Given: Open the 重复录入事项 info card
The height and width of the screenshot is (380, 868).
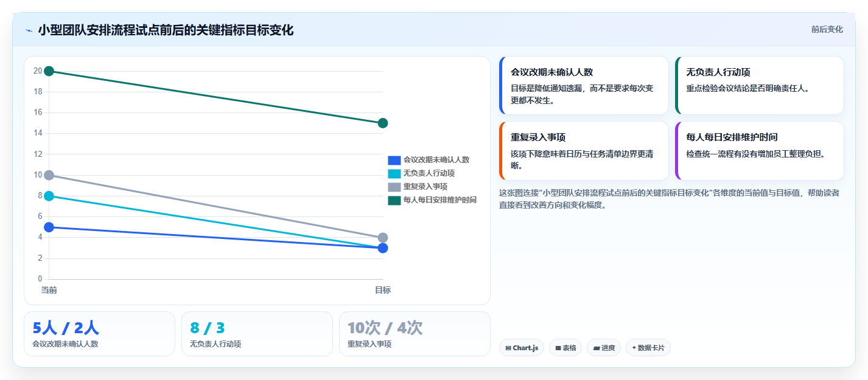Looking at the screenshot, I should 584,151.
